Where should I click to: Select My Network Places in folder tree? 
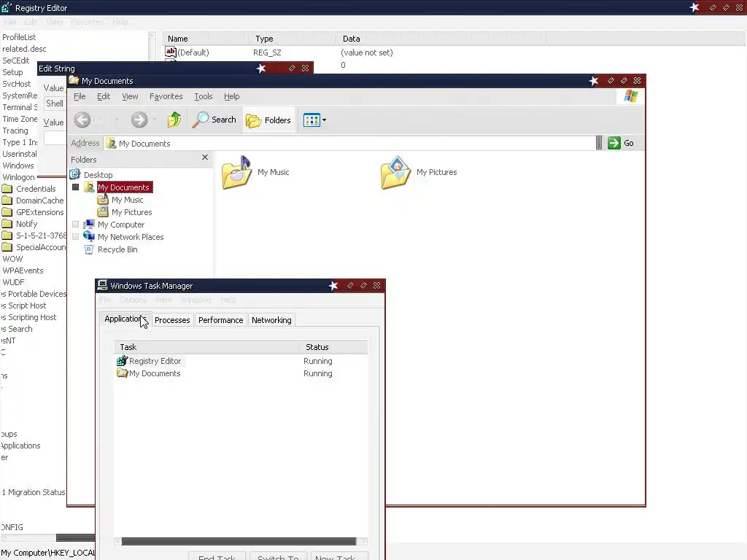(x=131, y=237)
